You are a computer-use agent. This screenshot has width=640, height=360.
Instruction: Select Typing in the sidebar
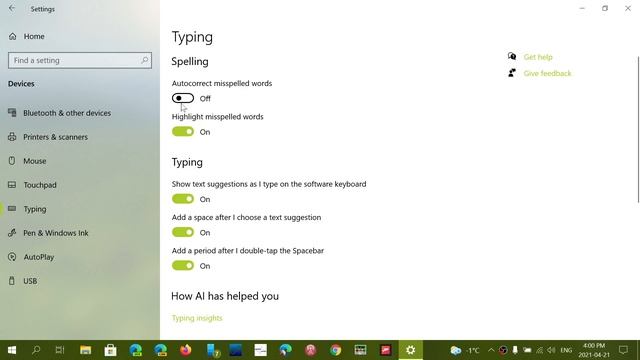[x=27, y=209]
